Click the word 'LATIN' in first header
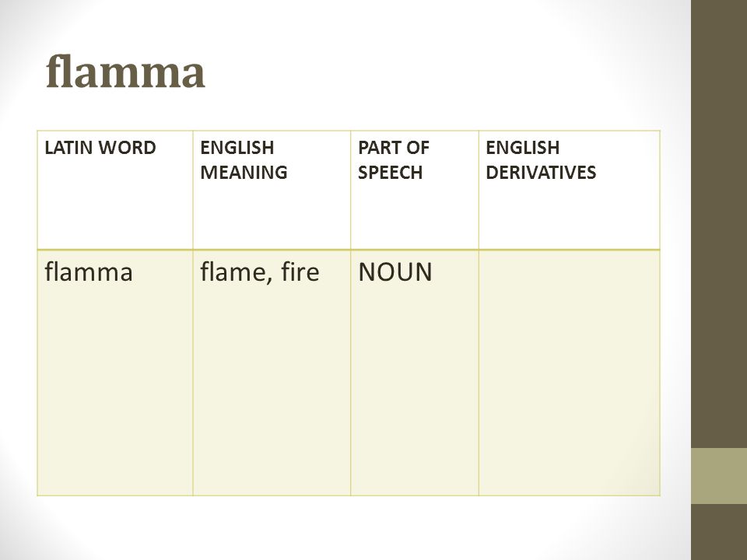The width and height of the screenshot is (747, 560). tap(68, 148)
